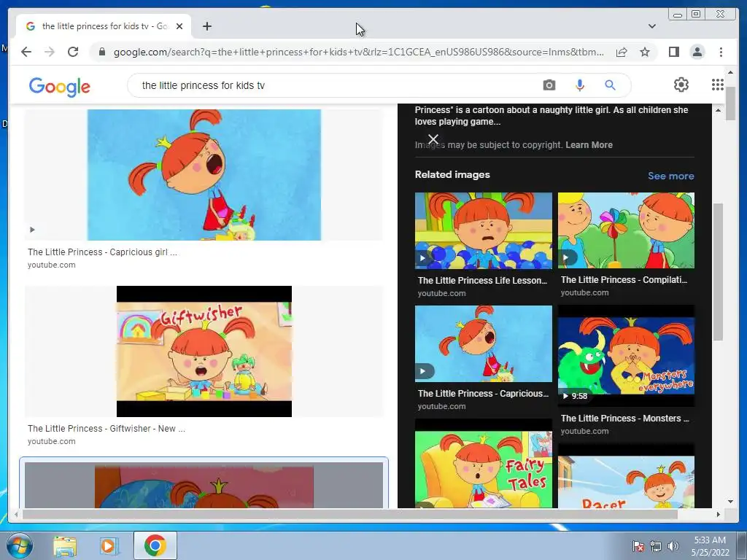Image resolution: width=747 pixels, height=560 pixels.
Task: Open network status tray icon
Action: coord(656,546)
